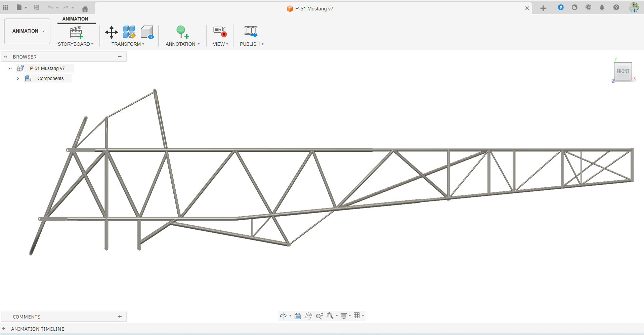Click the Zoom Window magnifier icon
The height and width of the screenshot is (335, 644).
tap(330, 315)
